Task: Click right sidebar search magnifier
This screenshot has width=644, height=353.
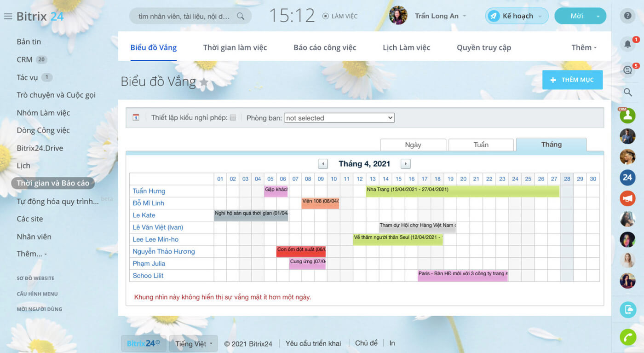Action: [627, 93]
